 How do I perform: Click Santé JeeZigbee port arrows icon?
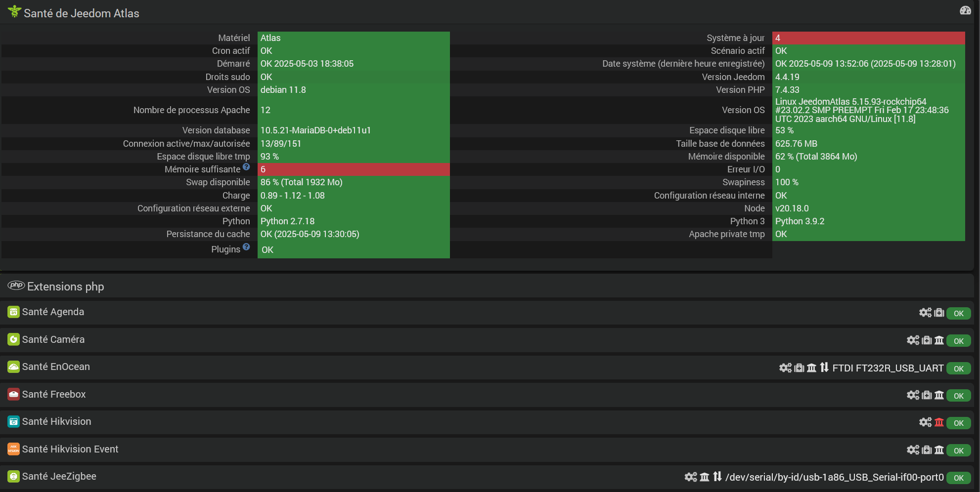pyautogui.click(x=717, y=477)
